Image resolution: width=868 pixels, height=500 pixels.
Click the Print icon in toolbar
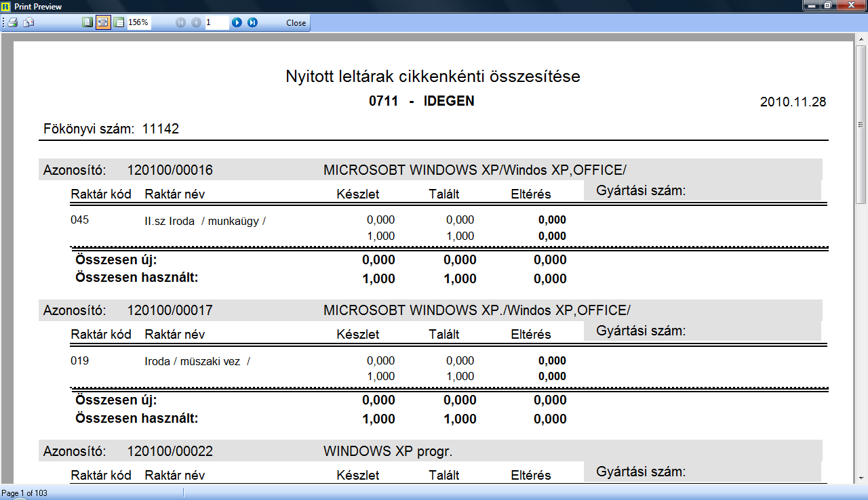pos(13,22)
